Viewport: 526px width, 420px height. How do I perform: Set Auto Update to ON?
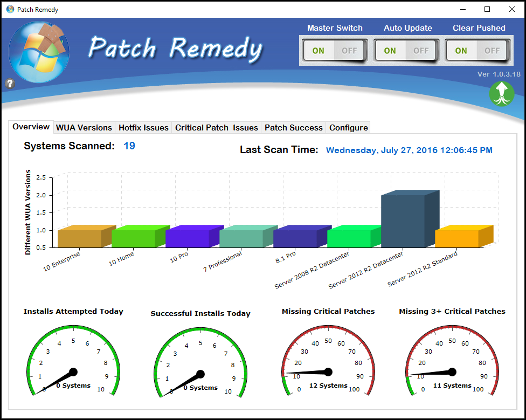(390, 51)
